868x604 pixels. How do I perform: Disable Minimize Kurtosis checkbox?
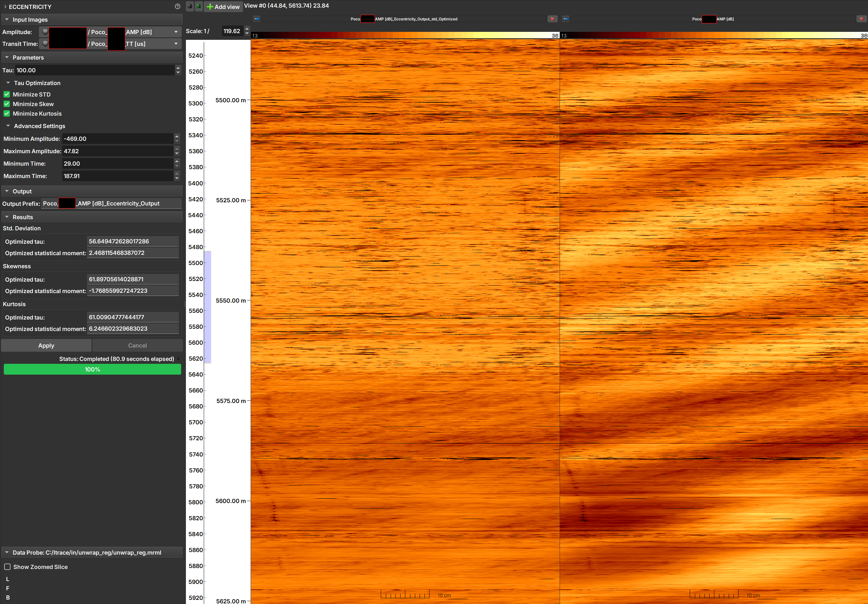pos(7,113)
